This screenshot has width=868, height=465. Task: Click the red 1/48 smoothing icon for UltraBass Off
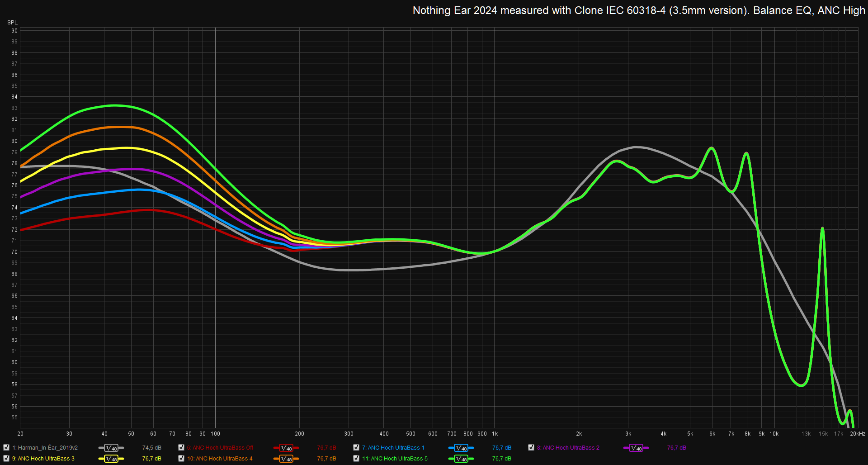[x=286, y=448]
